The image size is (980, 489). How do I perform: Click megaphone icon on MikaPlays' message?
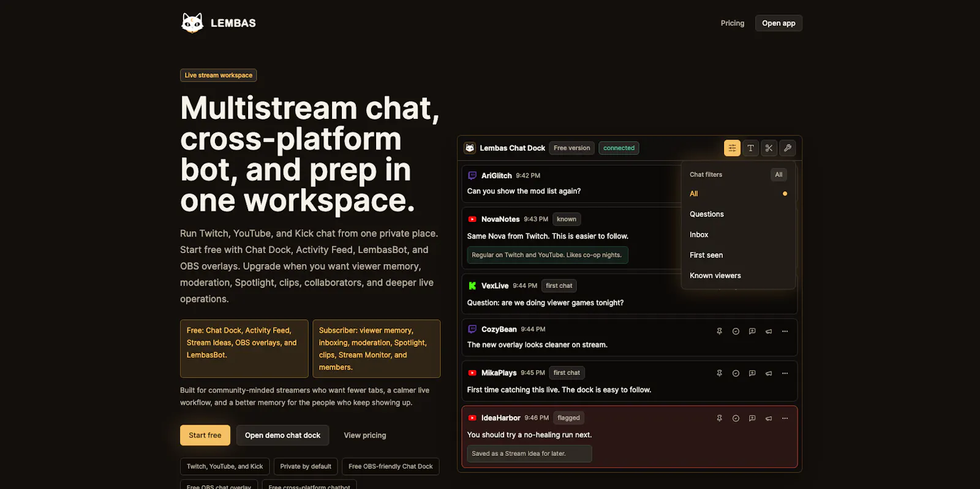[769, 373]
